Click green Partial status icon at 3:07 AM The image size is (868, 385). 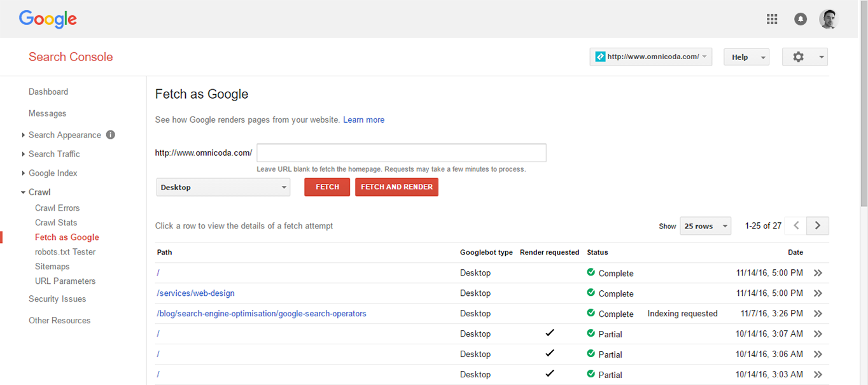point(591,333)
